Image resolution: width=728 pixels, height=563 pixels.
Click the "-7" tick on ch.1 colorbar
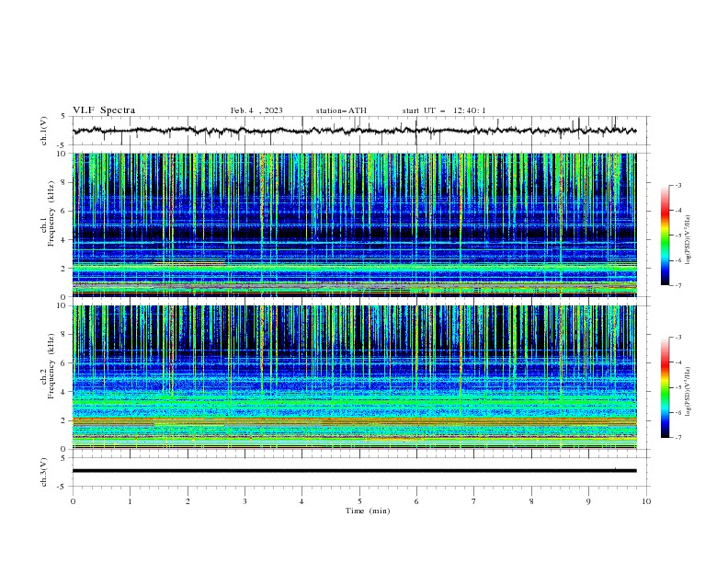coord(678,286)
